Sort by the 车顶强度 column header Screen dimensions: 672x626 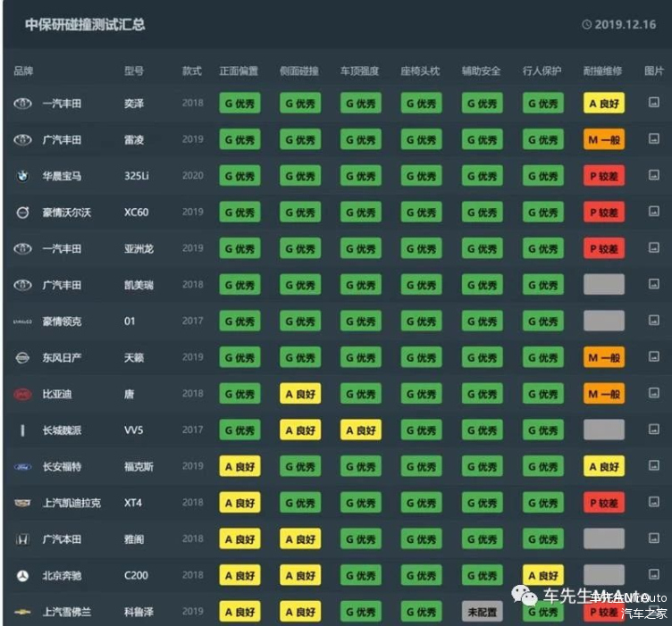point(359,71)
